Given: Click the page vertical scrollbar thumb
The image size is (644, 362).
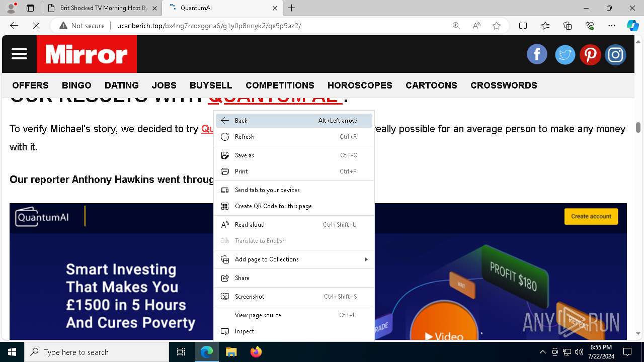Looking at the screenshot, I should click(x=638, y=127).
